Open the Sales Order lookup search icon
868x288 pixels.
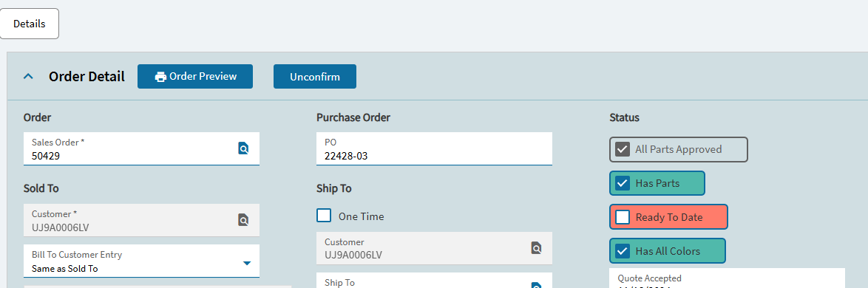coord(243,148)
